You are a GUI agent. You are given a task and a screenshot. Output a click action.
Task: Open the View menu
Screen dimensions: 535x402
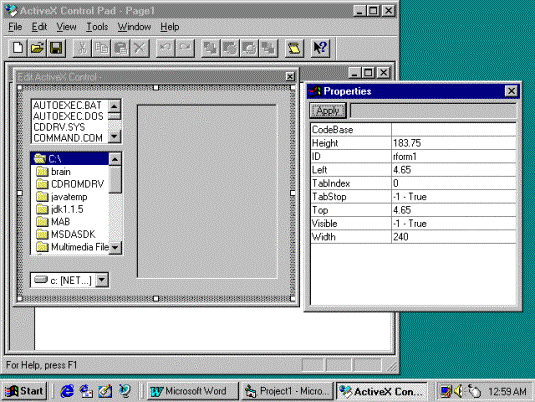pyautogui.click(x=66, y=27)
